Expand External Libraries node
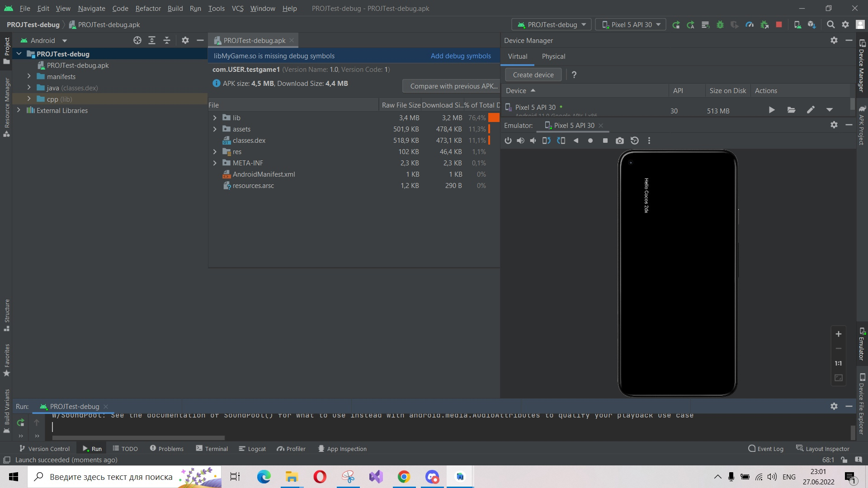This screenshot has height=488, width=868. (19, 110)
